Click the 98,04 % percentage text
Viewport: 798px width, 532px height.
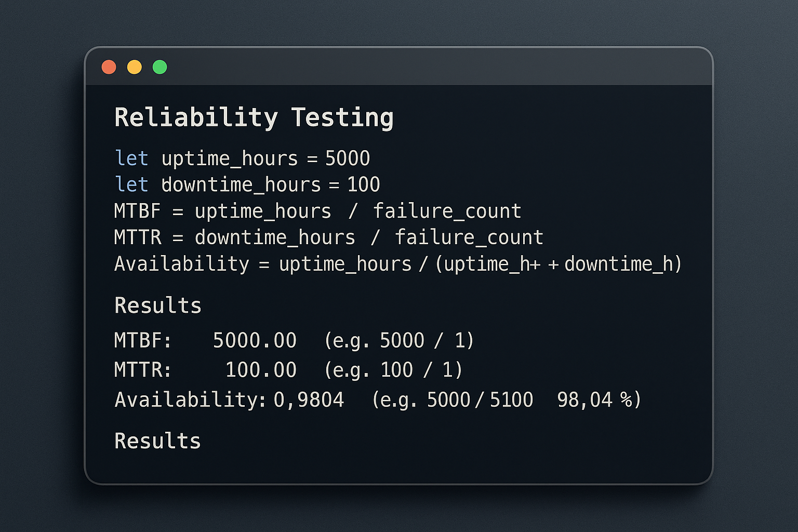(595, 400)
